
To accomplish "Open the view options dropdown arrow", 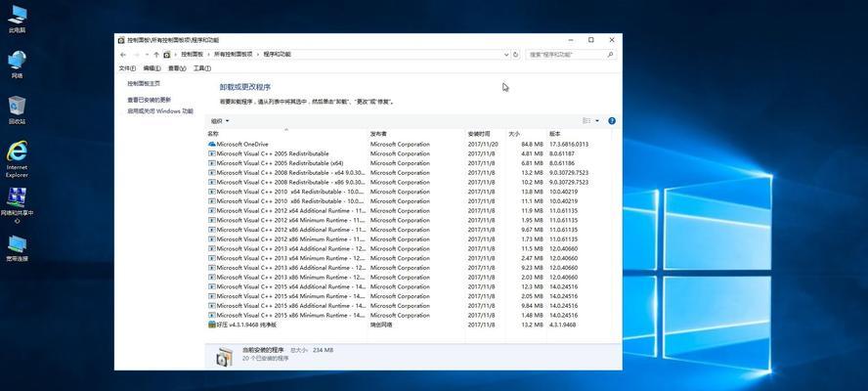I will click(x=596, y=121).
